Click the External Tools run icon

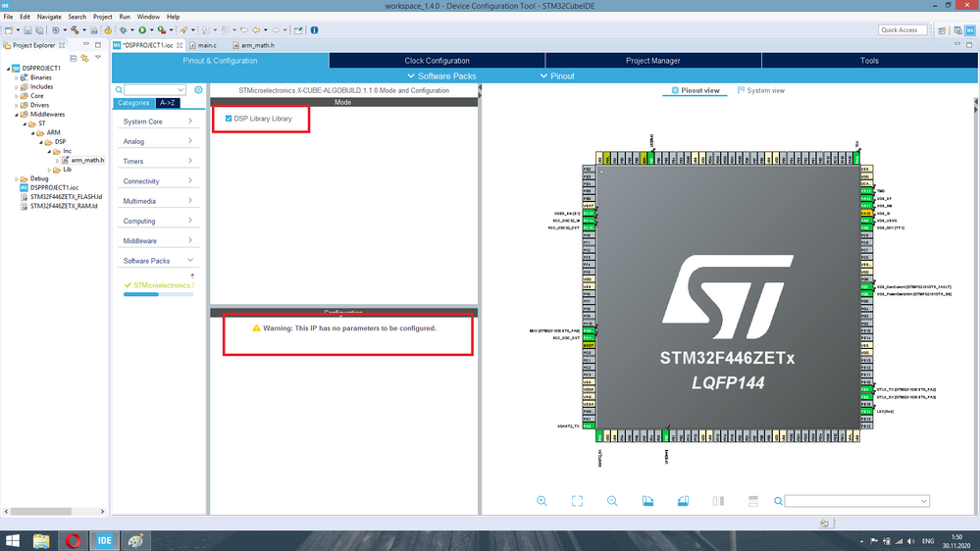tap(161, 30)
